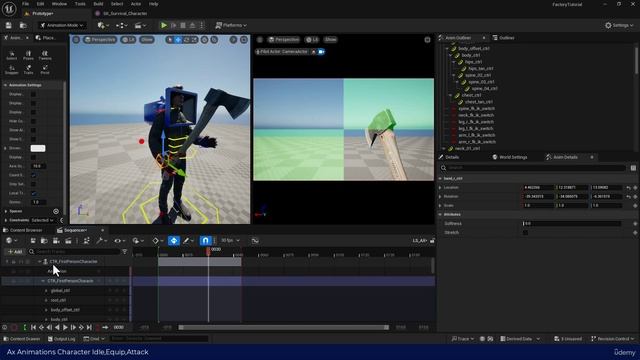
Task: Click the camera icon beside Pilot Actor label
Action: click(x=321, y=52)
